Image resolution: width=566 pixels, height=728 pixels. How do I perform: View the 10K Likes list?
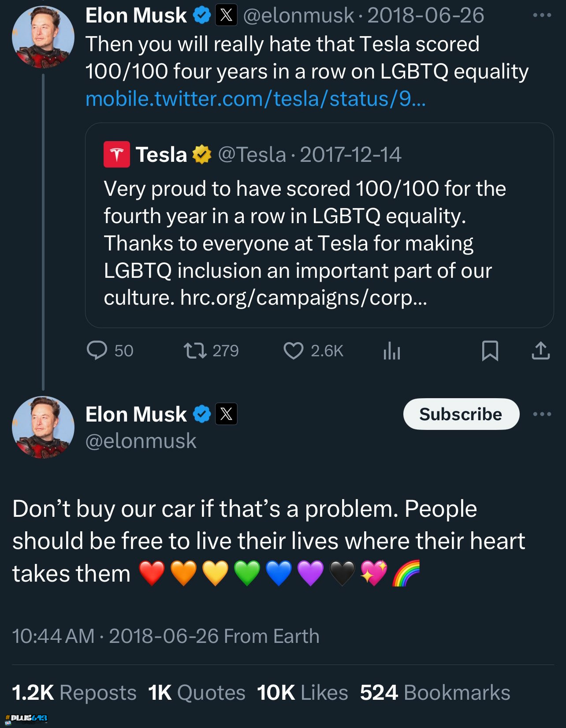pyautogui.click(x=302, y=693)
